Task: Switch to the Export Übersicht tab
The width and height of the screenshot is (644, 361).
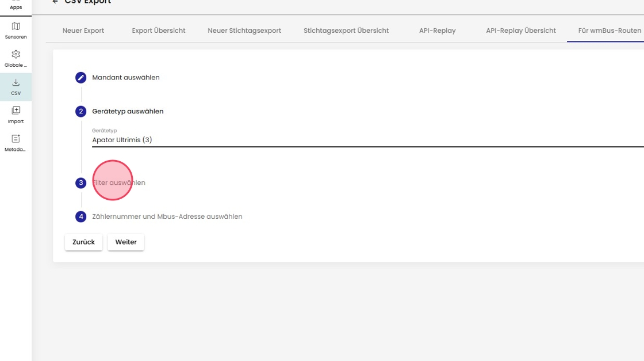Action: (x=159, y=31)
